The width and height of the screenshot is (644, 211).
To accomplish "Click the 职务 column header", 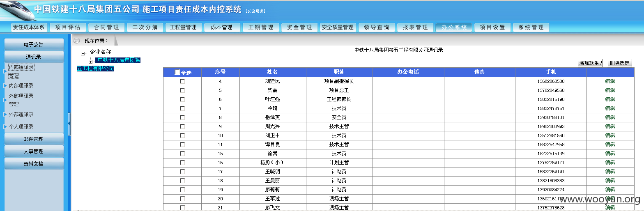I will click(339, 72).
